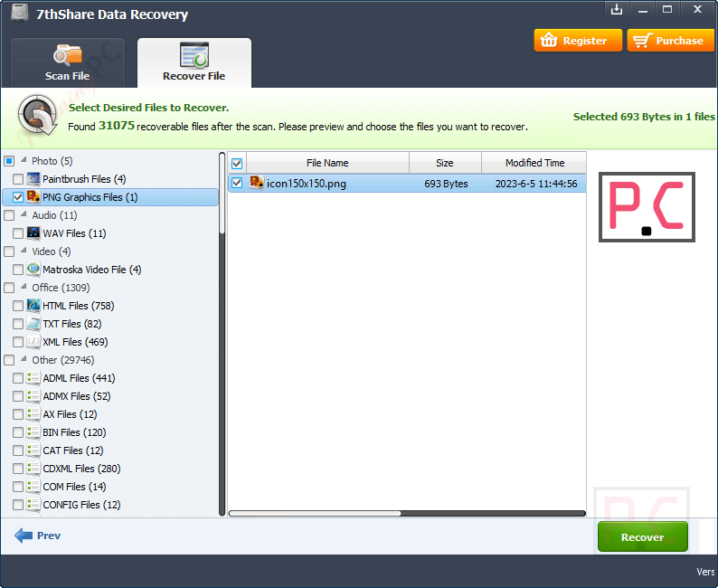Check the COM Files checkbox
718x588 pixels.
coord(18,487)
